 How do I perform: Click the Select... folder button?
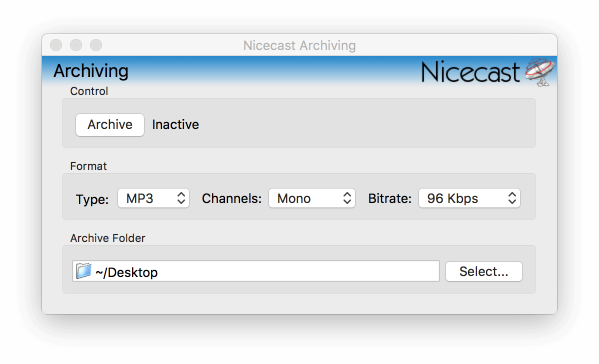483,271
